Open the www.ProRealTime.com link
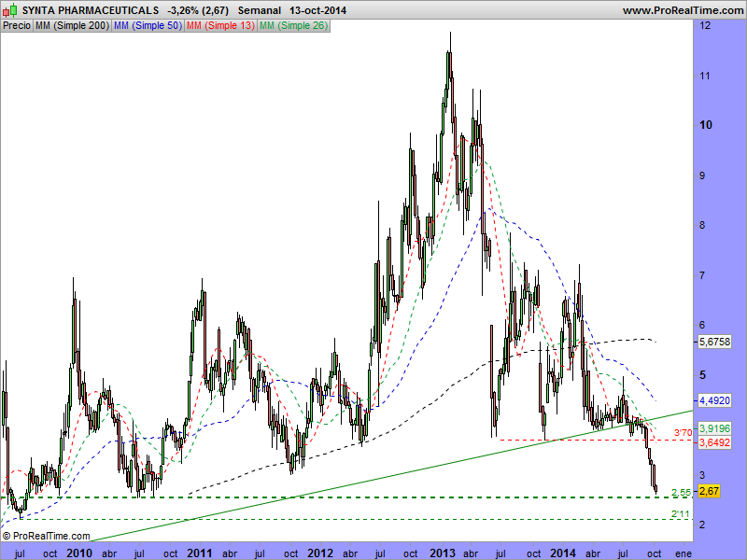This screenshot has height=560, width=747. 683,10
